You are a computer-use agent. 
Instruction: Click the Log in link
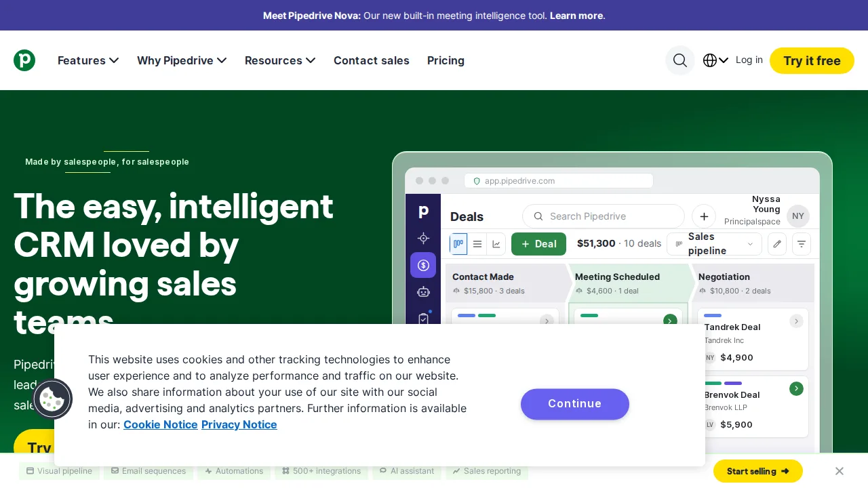point(749,60)
